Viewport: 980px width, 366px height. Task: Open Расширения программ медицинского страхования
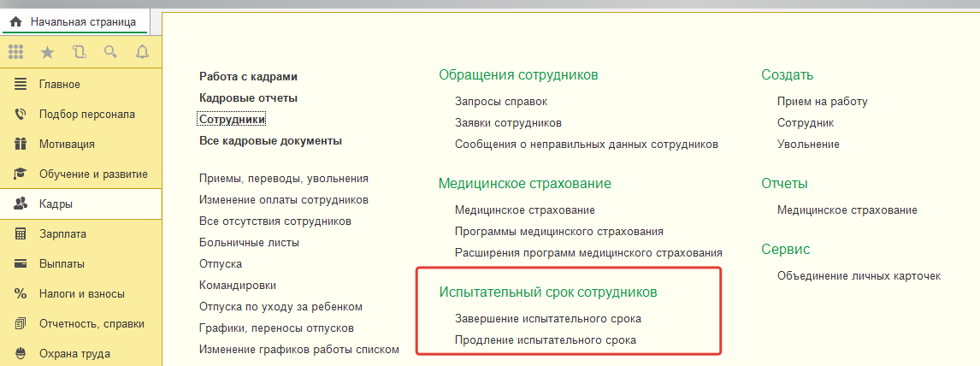coord(588,253)
